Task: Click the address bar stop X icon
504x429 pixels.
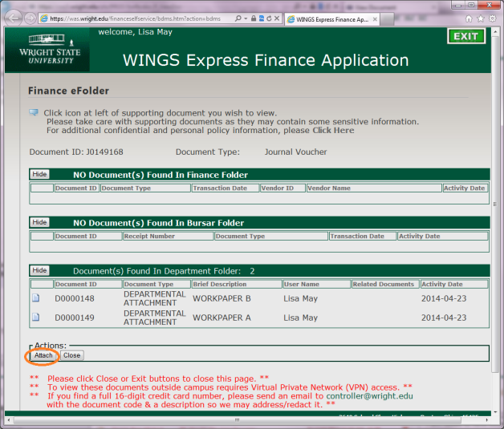Action: click(x=277, y=18)
